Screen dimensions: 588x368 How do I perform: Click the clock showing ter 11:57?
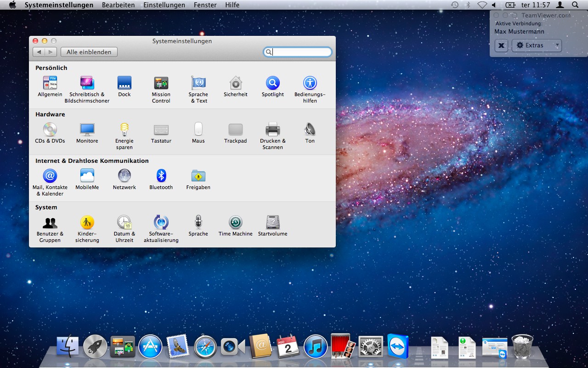tap(536, 5)
